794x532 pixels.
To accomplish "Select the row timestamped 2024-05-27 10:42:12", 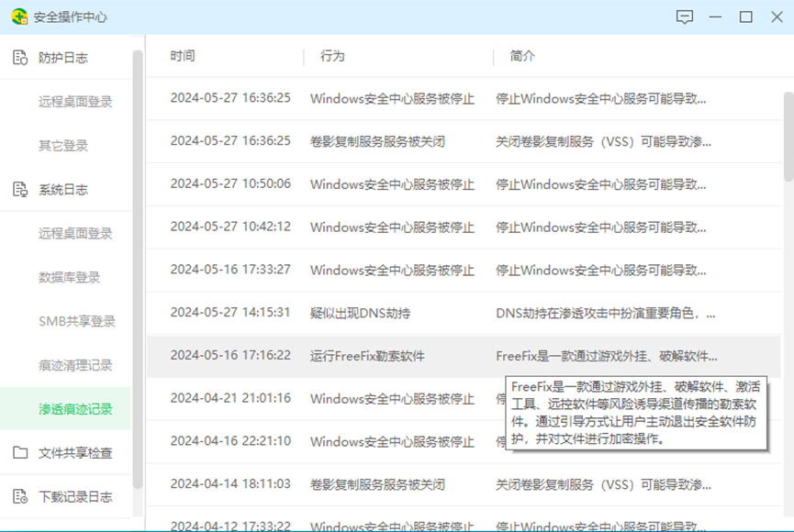I will coord(464,227).
